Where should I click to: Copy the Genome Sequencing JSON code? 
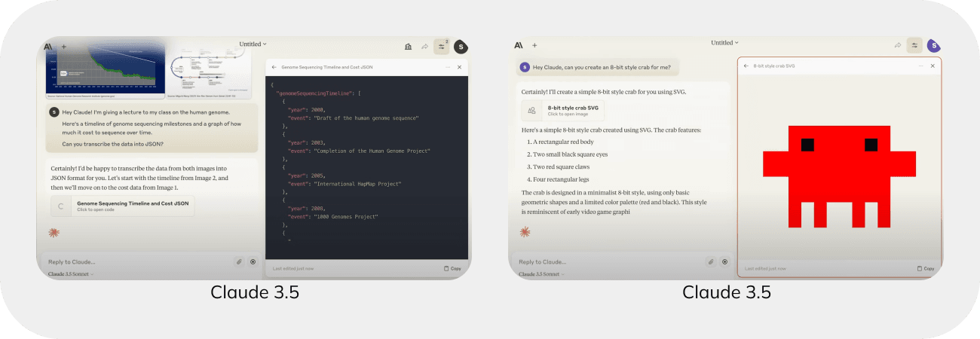point(452,268)
